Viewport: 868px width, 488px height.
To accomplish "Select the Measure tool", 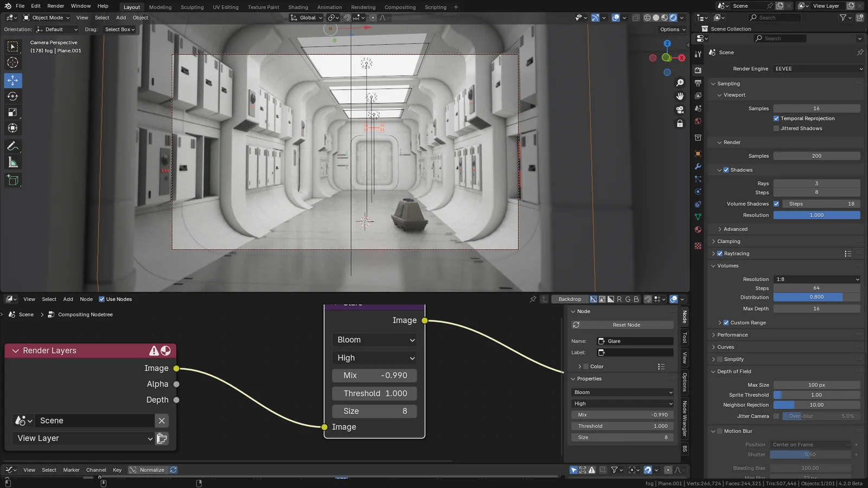I will [x=13, y=162].
